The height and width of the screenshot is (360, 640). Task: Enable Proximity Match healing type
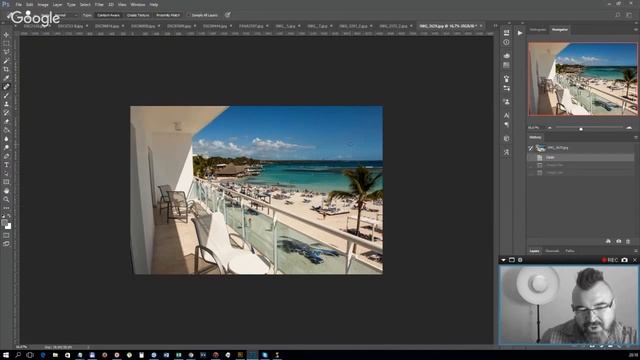[x=168, y=15]
